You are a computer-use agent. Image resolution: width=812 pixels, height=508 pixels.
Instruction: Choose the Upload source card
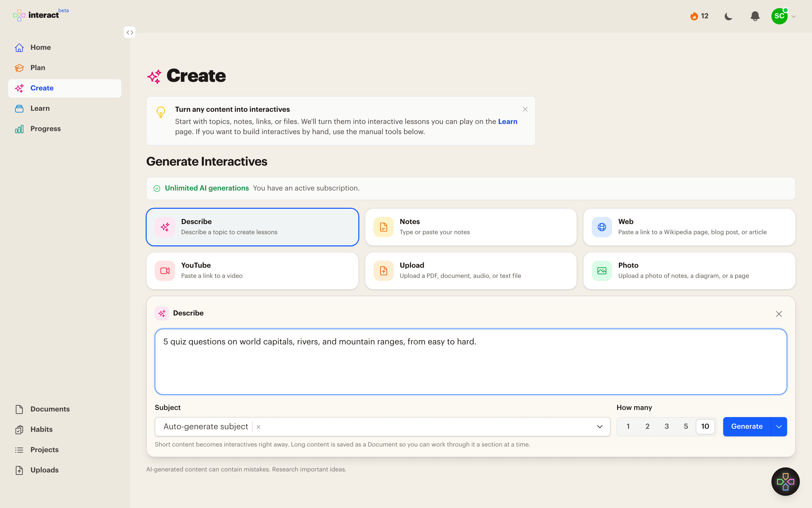click(x=471, y=271)
